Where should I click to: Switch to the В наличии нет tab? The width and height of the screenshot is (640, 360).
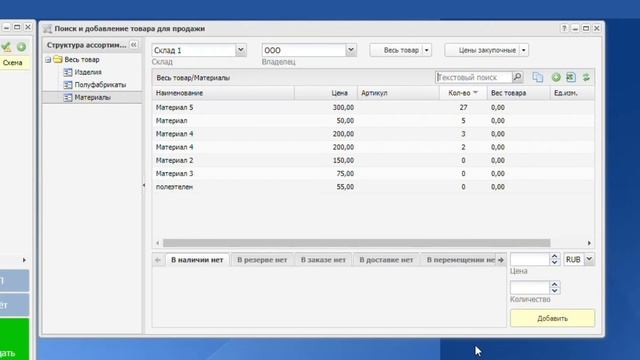[x=197, y=260]
